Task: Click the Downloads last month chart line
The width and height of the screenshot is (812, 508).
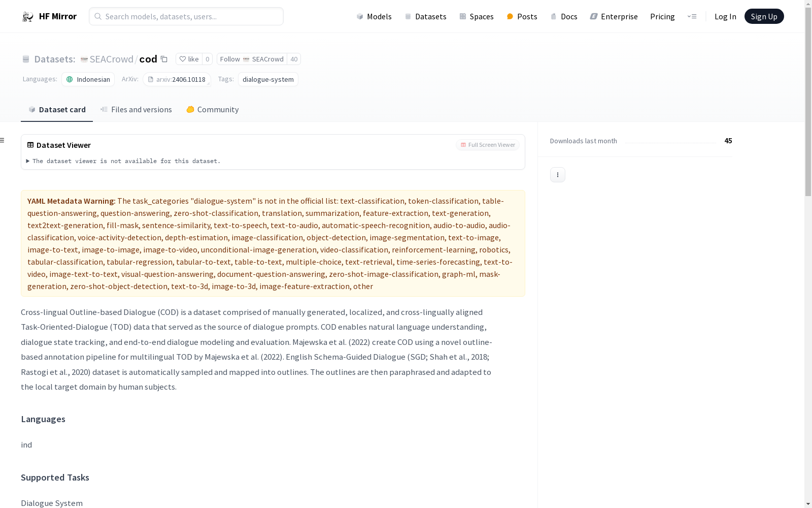Action: pos(670,143)
